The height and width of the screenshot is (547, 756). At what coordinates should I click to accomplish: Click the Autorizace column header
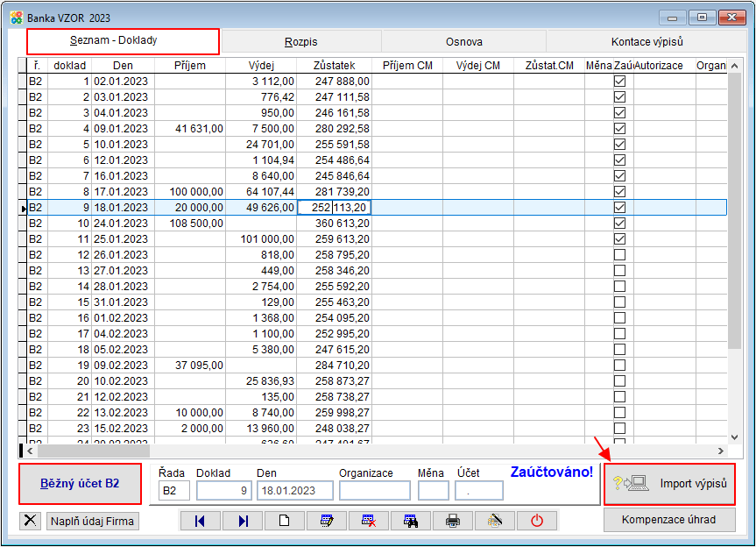click(664, 66)
